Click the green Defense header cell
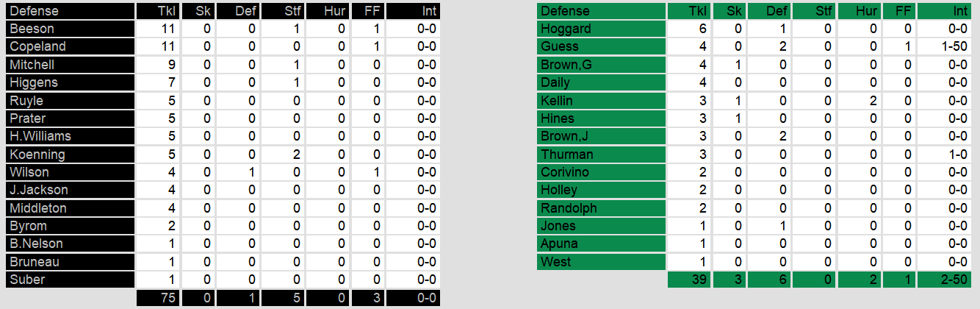 [600, 11]
